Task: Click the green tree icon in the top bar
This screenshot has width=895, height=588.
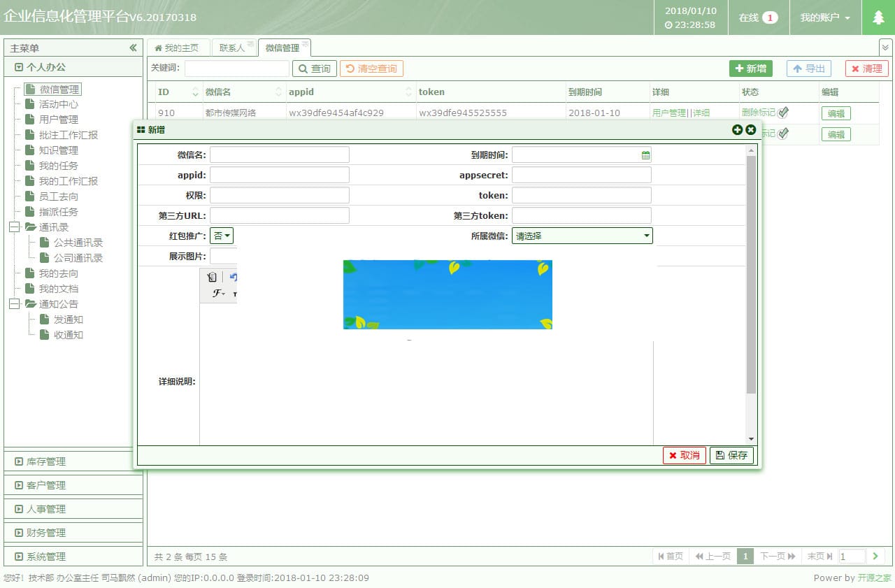Action: click(879, 17)
